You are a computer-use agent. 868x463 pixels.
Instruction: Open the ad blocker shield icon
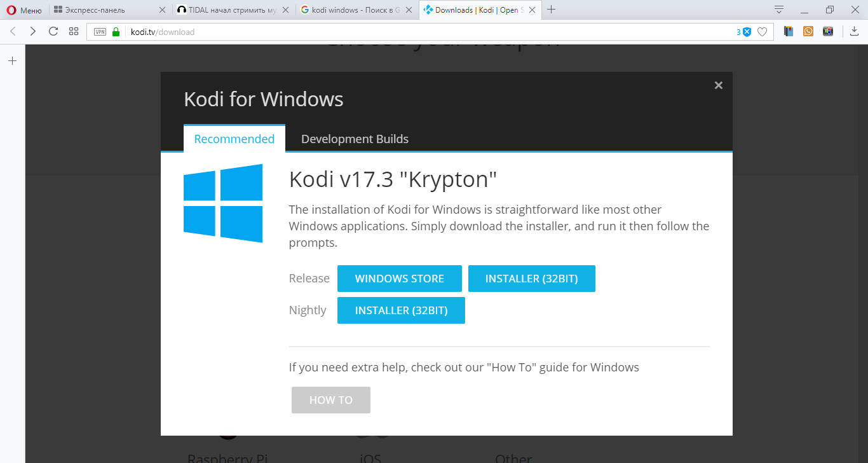point(747,32)
